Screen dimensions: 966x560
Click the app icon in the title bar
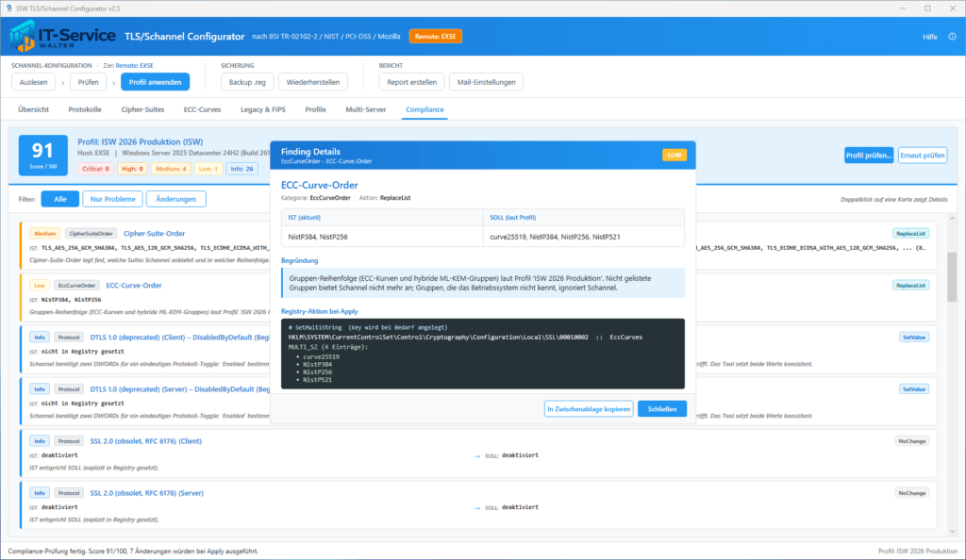[8, 8]
